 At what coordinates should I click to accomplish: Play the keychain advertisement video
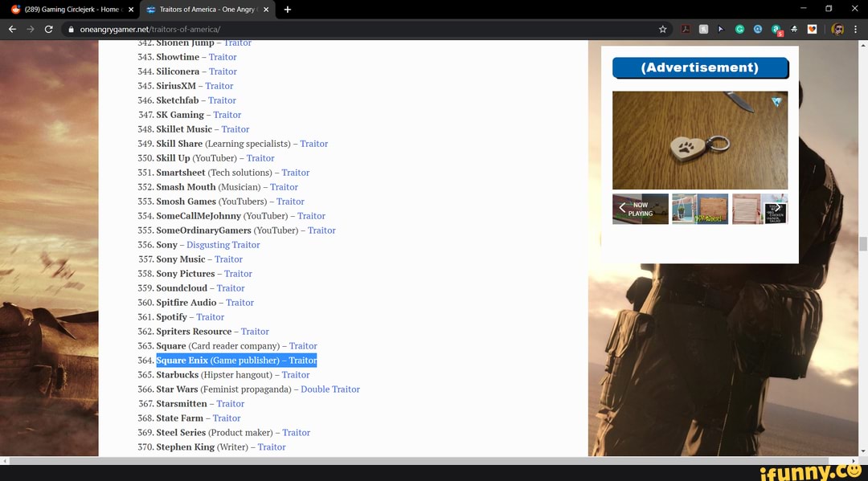tap(699, 141)
